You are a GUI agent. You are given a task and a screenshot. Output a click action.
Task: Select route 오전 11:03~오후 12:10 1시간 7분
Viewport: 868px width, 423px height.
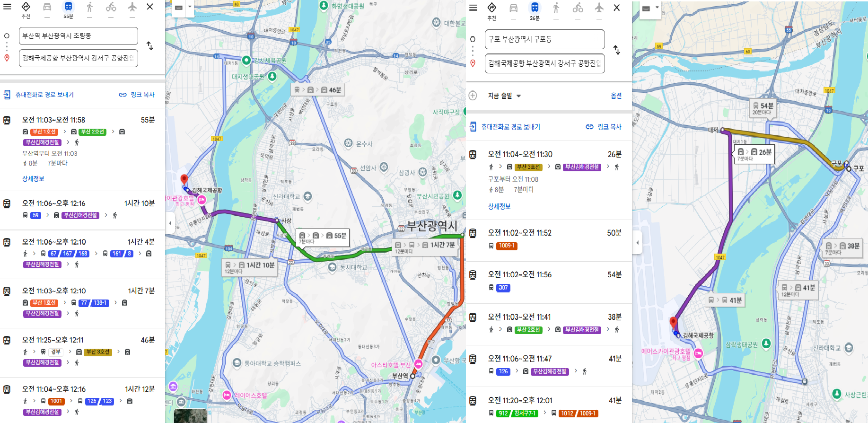[x=82, y=303]
